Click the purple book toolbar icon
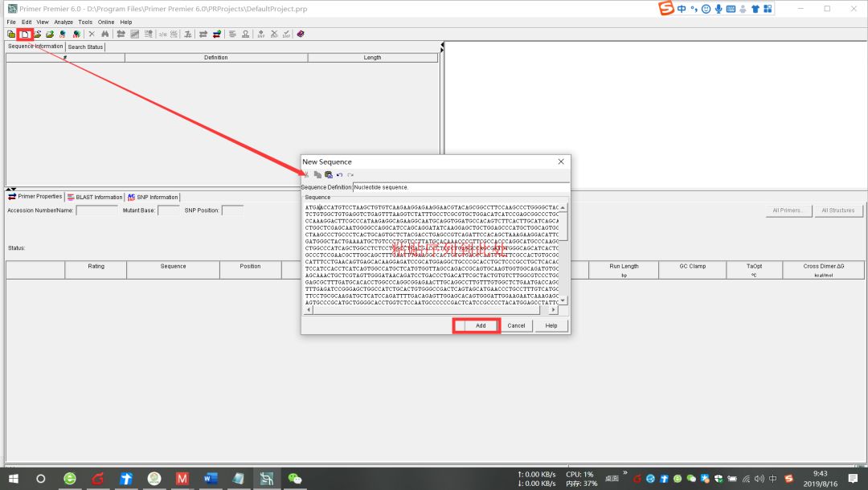The image size is (868, 490). click(x=300, y=35)
